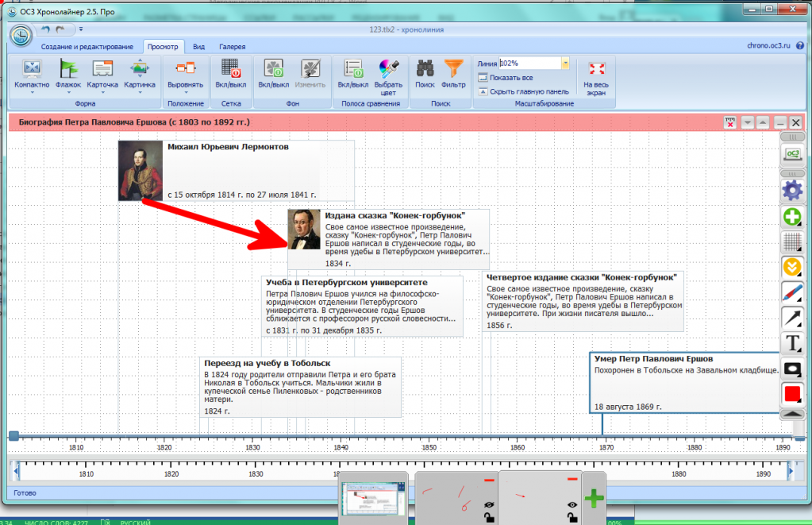
Task: Click the Поиск binoculars icon
Action: (425, 69)
